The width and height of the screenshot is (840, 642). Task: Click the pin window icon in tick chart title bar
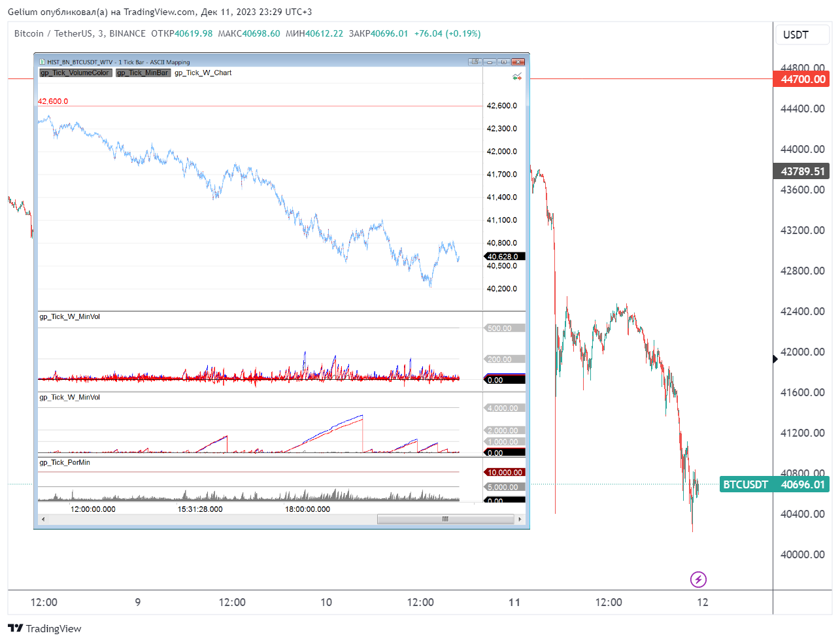pos(475,62)
